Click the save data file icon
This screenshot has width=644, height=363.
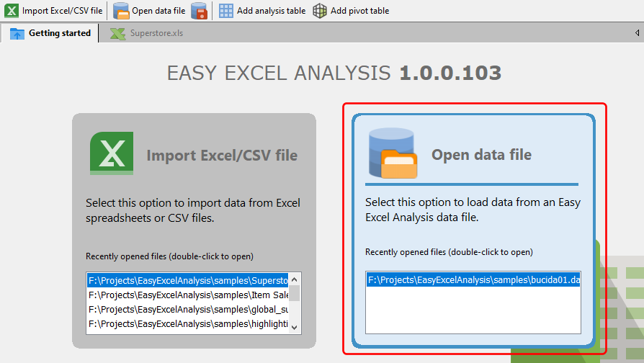tap(200, 11)
